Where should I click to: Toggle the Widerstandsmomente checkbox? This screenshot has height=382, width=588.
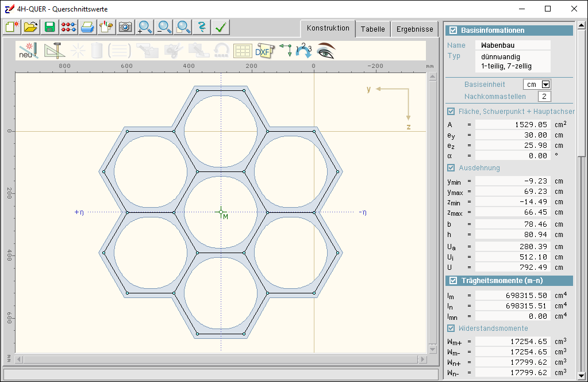pos(451,328)
